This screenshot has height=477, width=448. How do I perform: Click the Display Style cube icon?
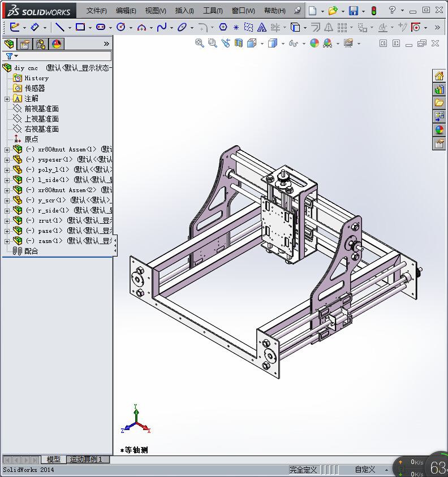pyautogui.click(x=273, y=43)
